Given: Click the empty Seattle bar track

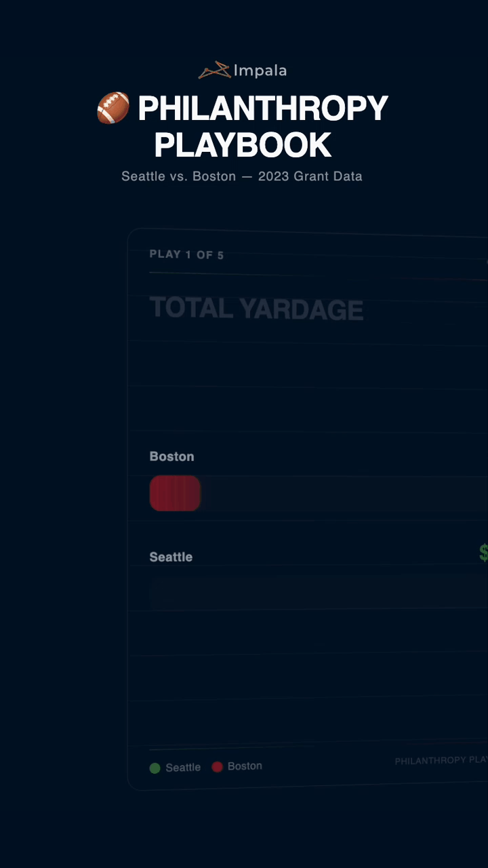Looking at the screenshot, I should [312, 591].
